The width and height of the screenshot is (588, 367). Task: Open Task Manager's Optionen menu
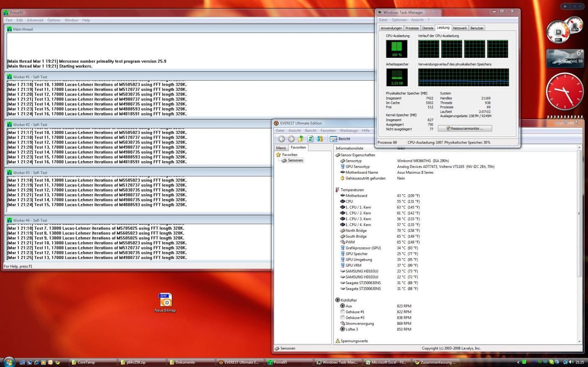coord(399,20)
